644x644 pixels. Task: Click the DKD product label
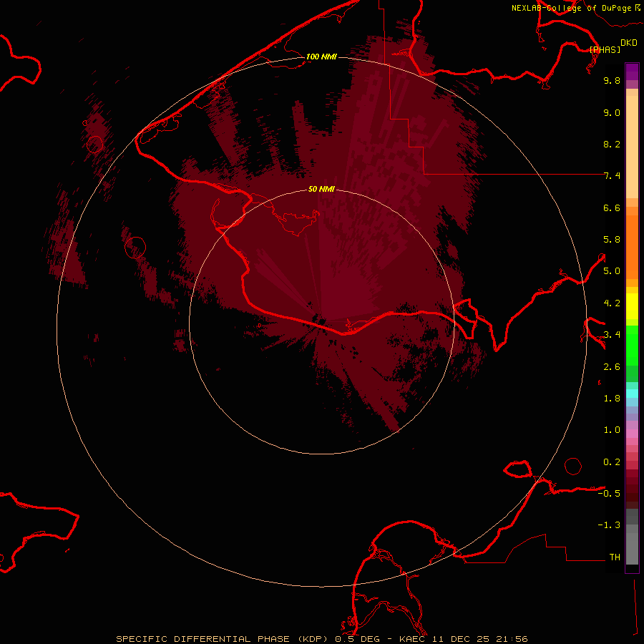(629, 43)
